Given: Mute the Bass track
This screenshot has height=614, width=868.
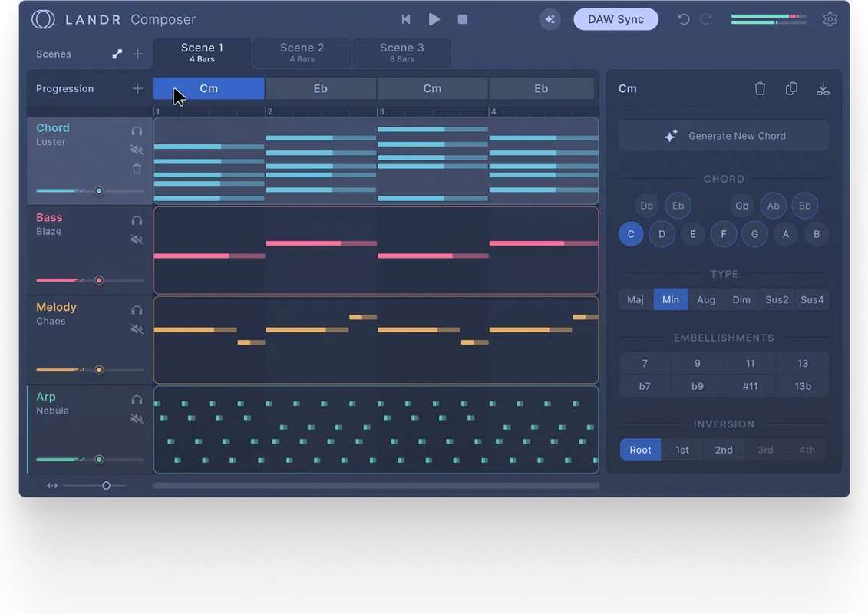Looking at the screenshot, I should pyautogui.click(x=137, y=239).
